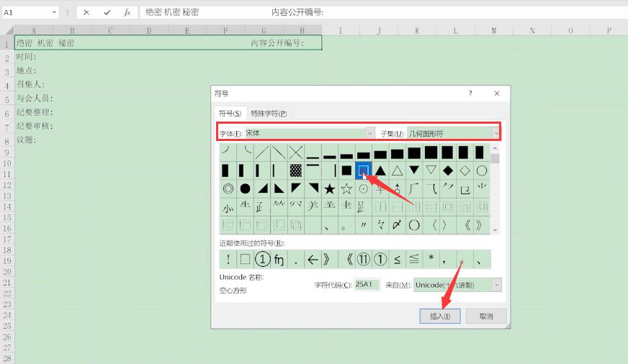
Task: Select column N header
Action: point(532,30)
